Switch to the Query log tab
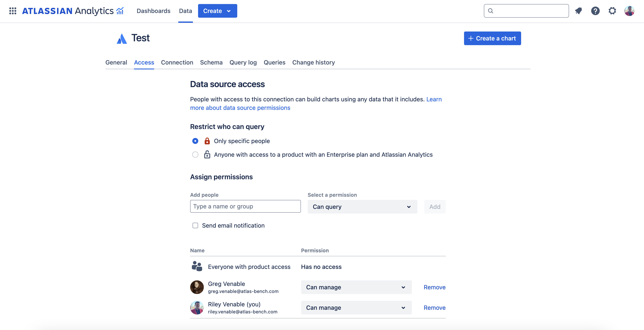644x330 pixels. coord(243,62)
